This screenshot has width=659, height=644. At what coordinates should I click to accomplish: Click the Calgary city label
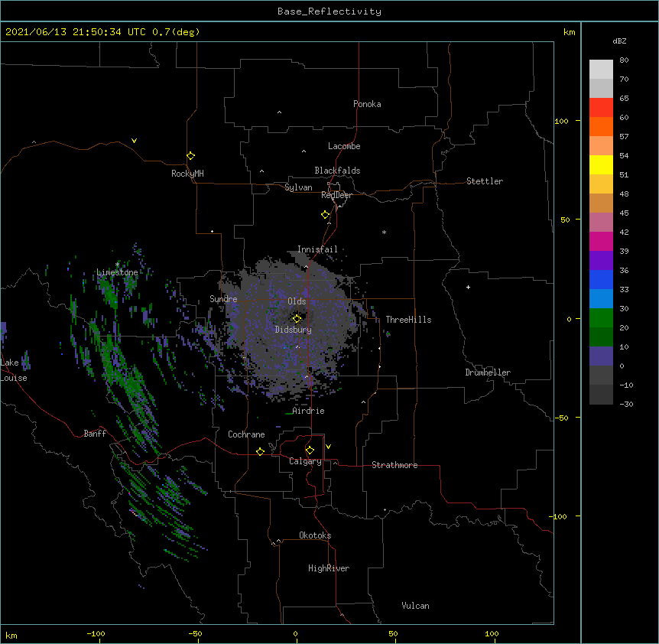tap(305, 461)
